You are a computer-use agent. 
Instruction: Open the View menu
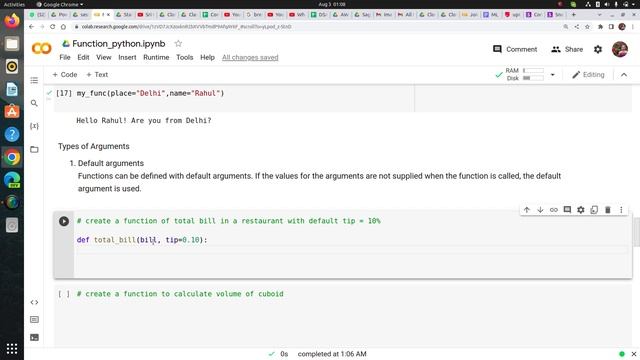[x=104, y=58]
